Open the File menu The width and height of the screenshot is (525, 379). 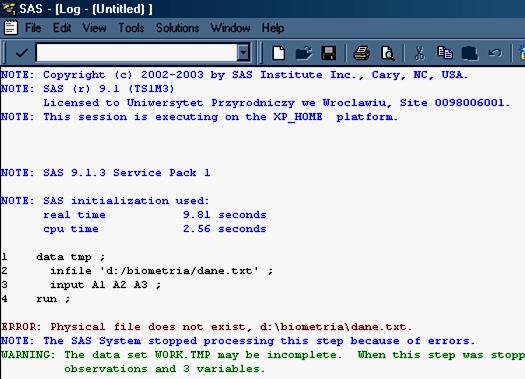tap(33, 28)
